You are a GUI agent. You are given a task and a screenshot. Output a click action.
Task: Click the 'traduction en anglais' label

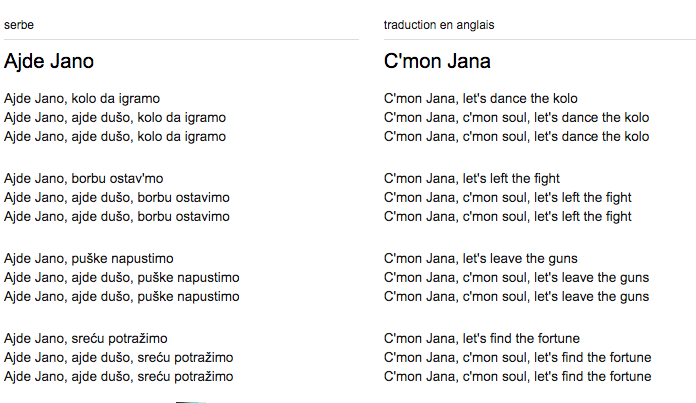[x=439, y=25]
